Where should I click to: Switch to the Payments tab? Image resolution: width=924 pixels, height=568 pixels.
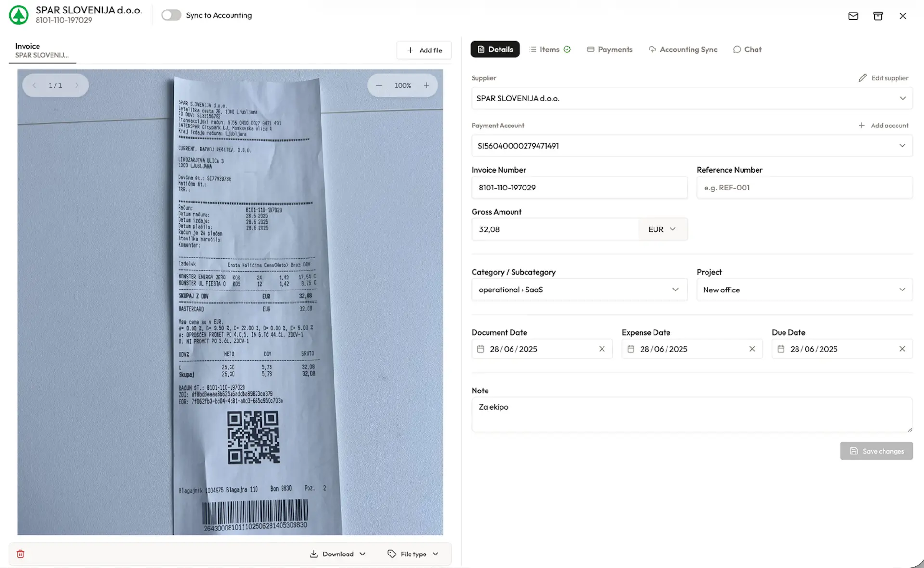click(x=609, y=49)
